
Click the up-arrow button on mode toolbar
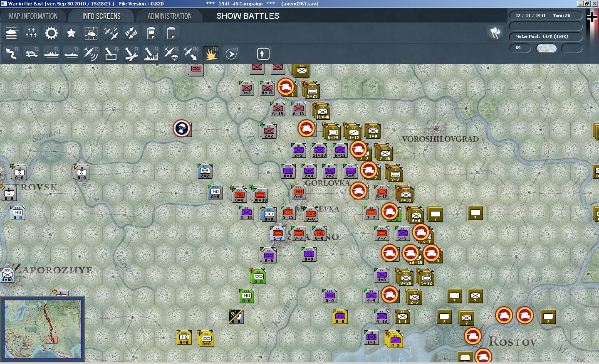[262, 54]
